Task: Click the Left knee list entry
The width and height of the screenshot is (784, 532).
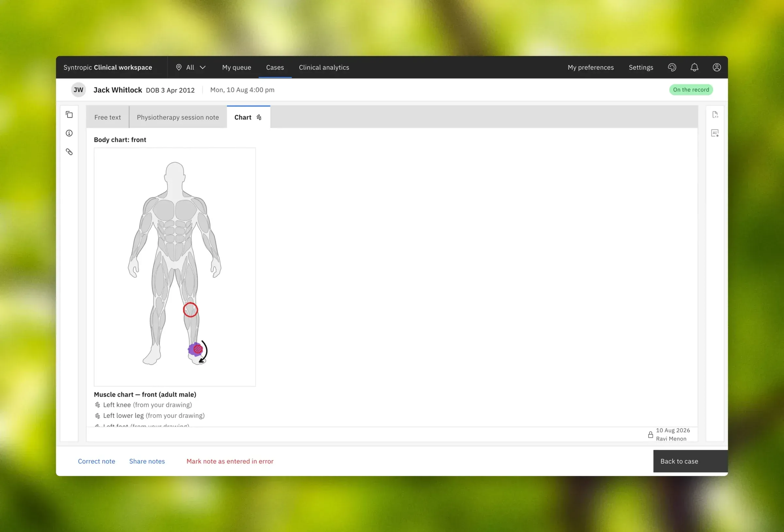Action: pyautogui.click(x=147, y=405)
